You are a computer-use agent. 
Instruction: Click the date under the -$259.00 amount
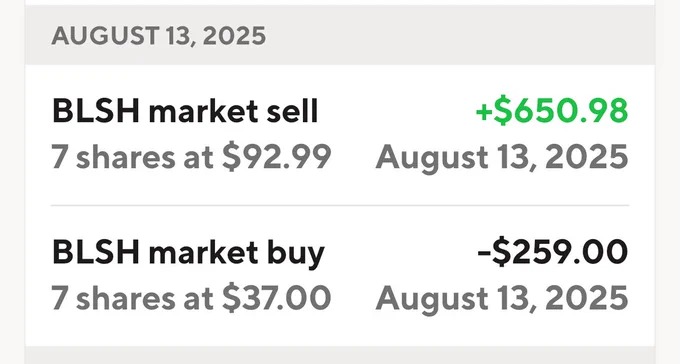point(502,299)
